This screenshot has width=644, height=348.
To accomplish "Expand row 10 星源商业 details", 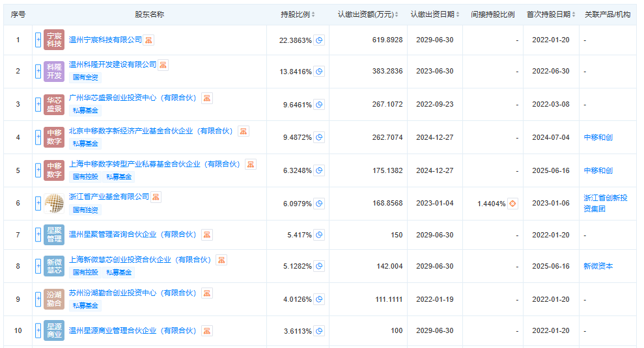I will click(x=38, y=330).
